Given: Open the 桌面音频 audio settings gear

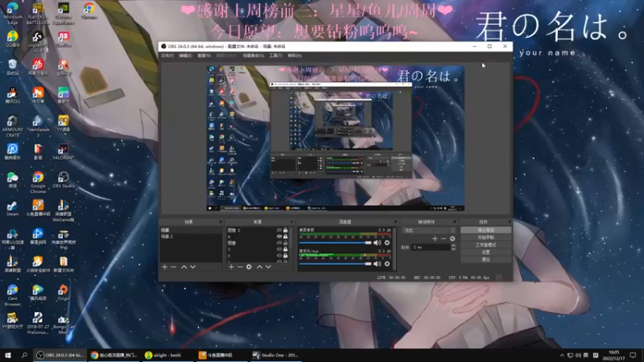Looking at the screenshot, I should [387, 243].
